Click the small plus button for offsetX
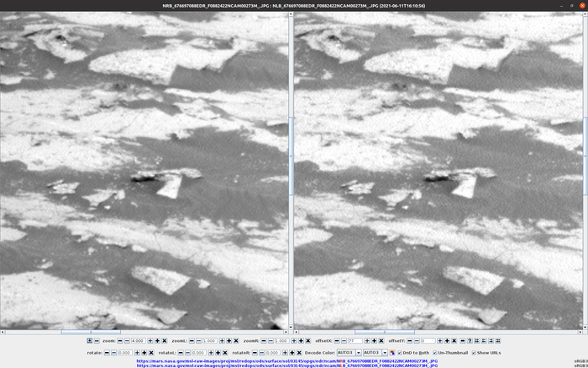The width and height of the screenshot is (588, 368). (367, 341)
